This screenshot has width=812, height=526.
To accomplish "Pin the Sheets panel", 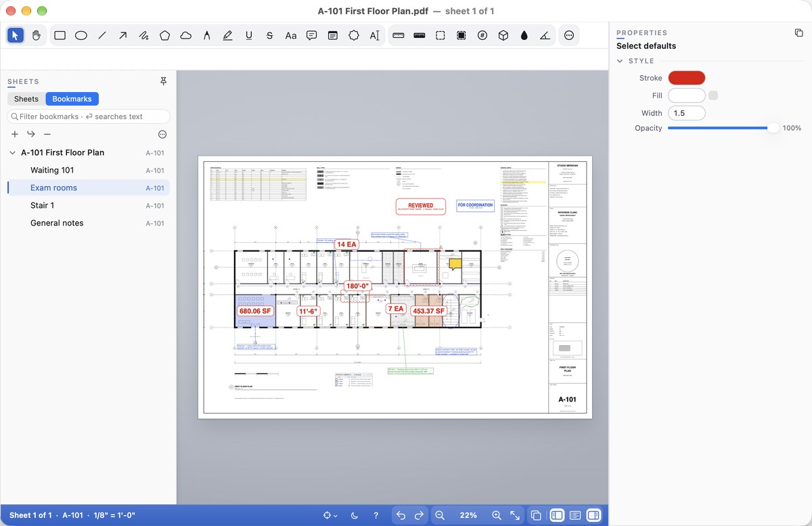I will [x=163, y=81].
